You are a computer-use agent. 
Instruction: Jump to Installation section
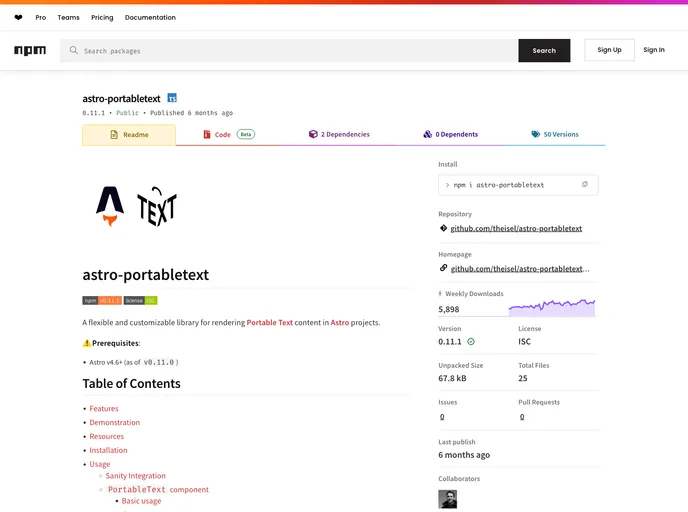[x=108, y=450]
